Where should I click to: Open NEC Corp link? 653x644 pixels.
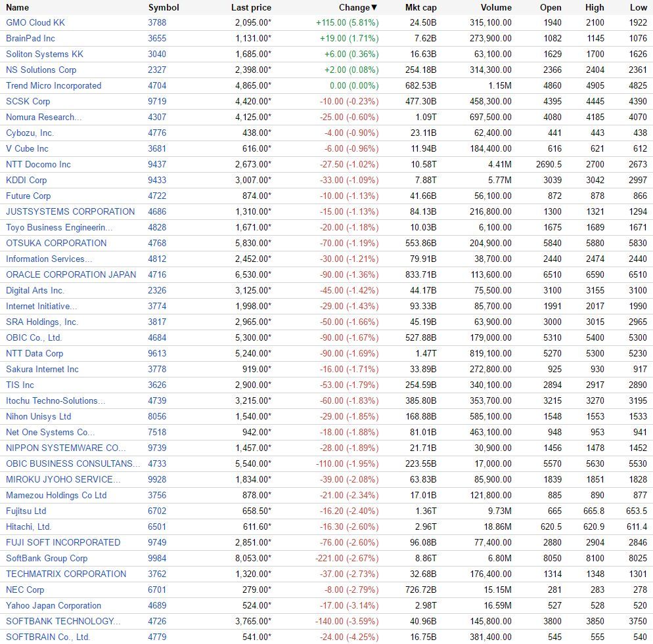click(x=25, y=590)
